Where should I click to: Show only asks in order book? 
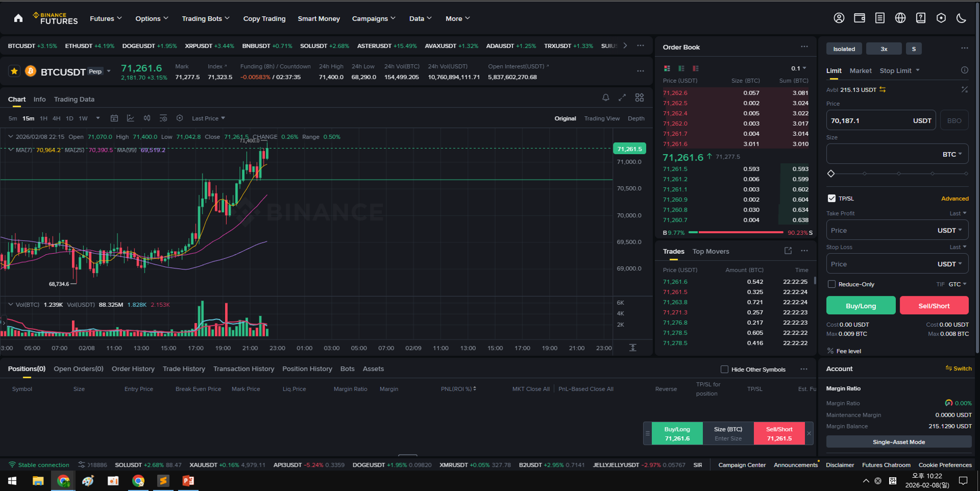[696, 68]
